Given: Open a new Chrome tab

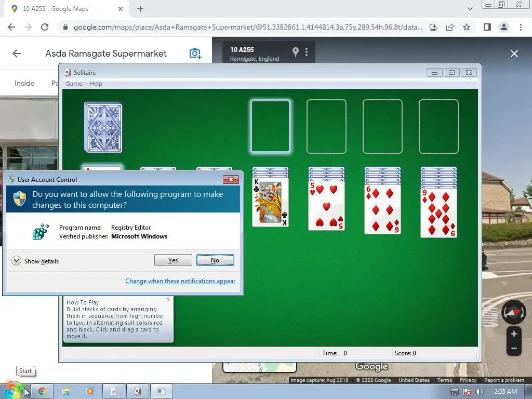Looking at the screenshot, I should point(140,9).
